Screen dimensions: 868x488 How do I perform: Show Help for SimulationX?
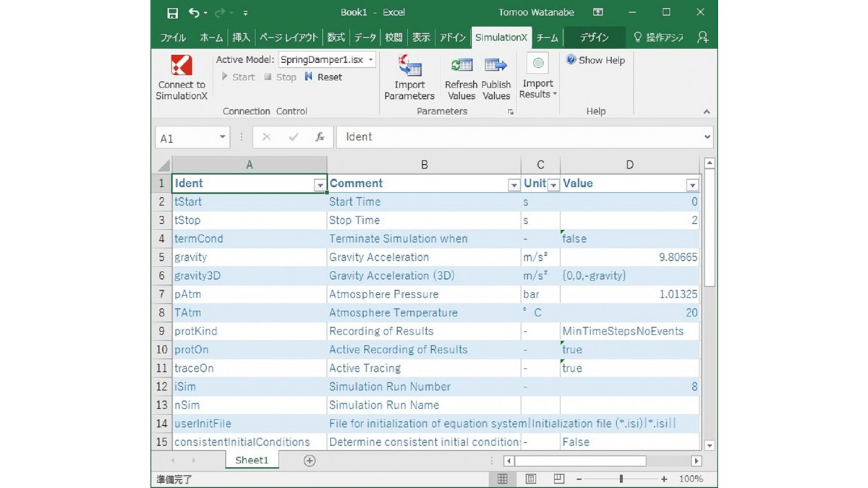tap(596, 60)
